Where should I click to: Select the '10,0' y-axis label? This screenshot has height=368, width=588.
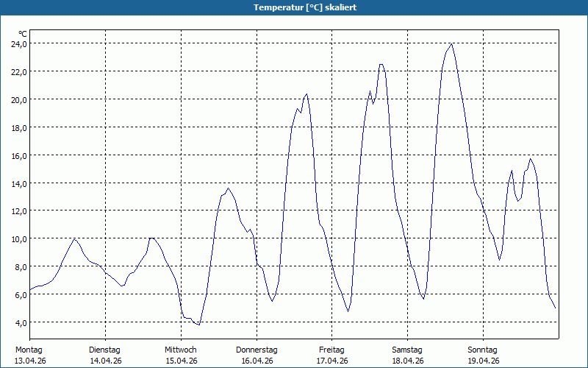coord(19,238)
